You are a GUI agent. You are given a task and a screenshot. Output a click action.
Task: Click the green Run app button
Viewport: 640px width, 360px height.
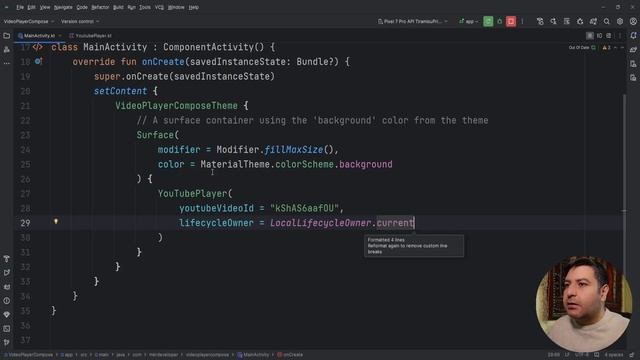click(x=488, y=21)
